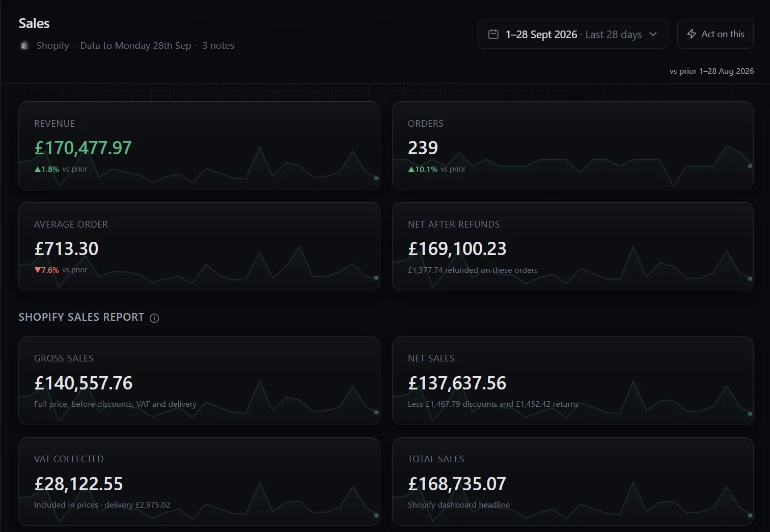Viewport: 770px width, 532px height.
Task: Click the Shopify logo icon
Action: pos(24,46)
